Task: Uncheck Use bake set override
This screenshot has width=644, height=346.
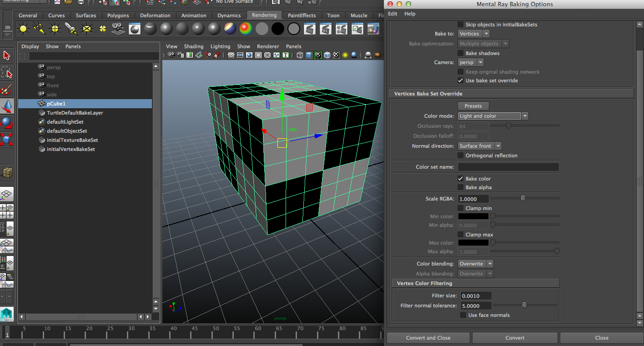Action: coord(461,80)
